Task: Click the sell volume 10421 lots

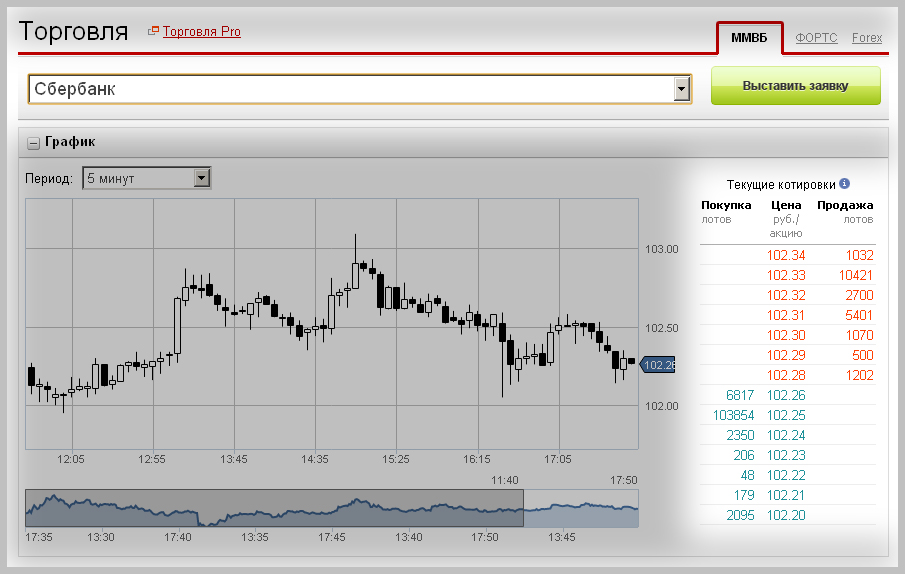Action: coord(855,275)
